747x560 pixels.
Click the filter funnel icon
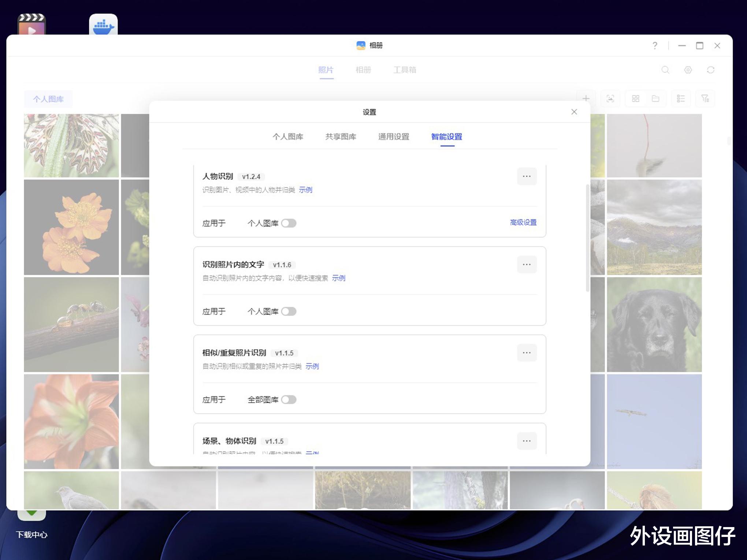[705, 98]
